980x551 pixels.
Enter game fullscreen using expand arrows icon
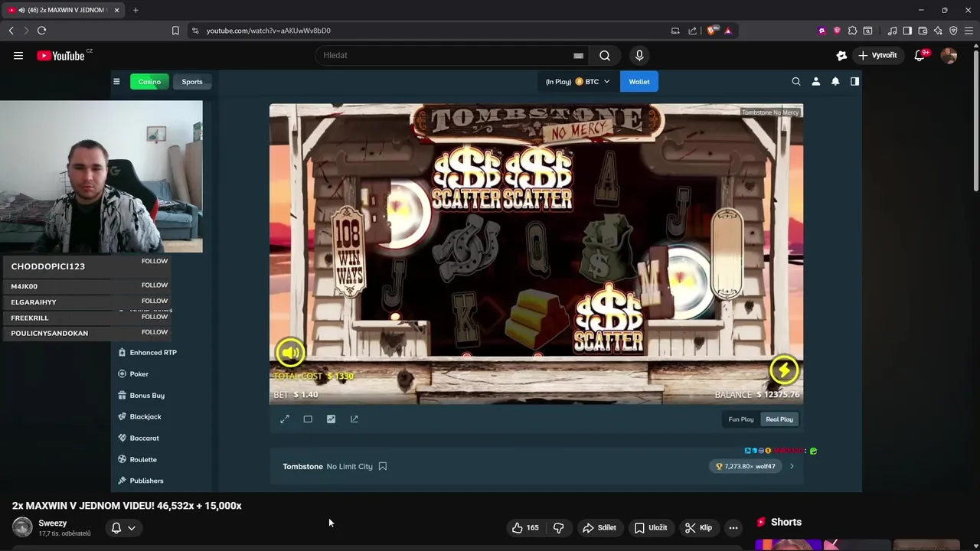click(x=285, y=419)
